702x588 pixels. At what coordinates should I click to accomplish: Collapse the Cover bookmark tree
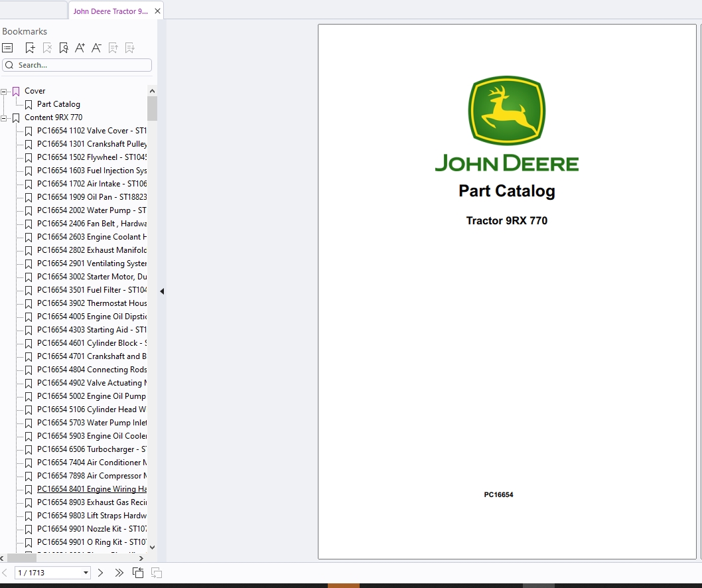tap(5, 90)
